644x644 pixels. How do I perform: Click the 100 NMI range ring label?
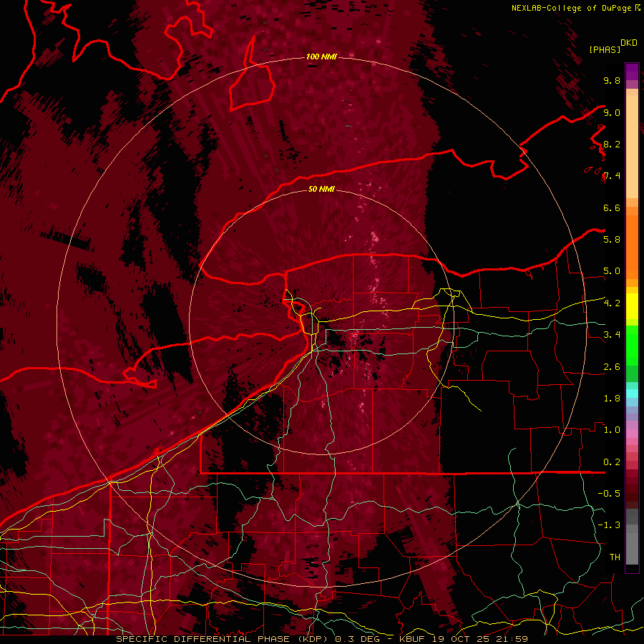(x=321, y=57)
